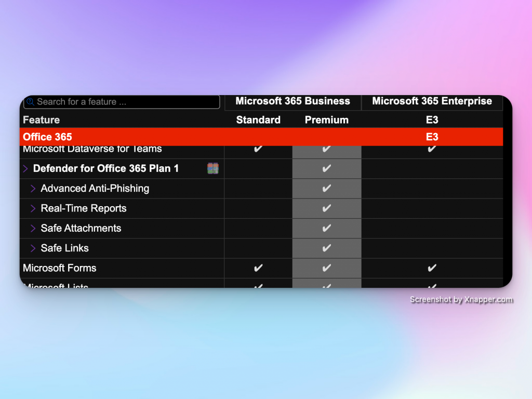Click the Microsoft 365 Enterprise group header

432,101
